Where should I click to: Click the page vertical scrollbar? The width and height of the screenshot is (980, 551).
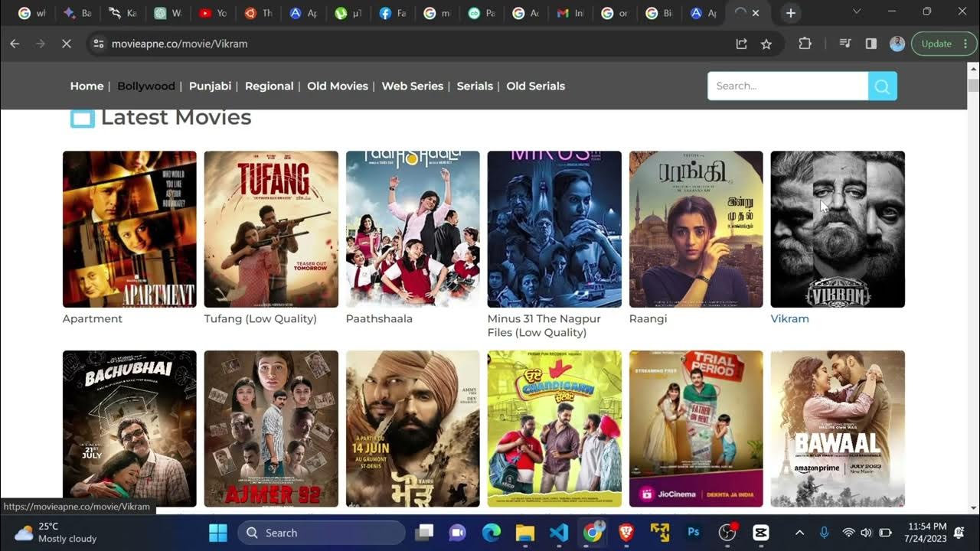973,288
